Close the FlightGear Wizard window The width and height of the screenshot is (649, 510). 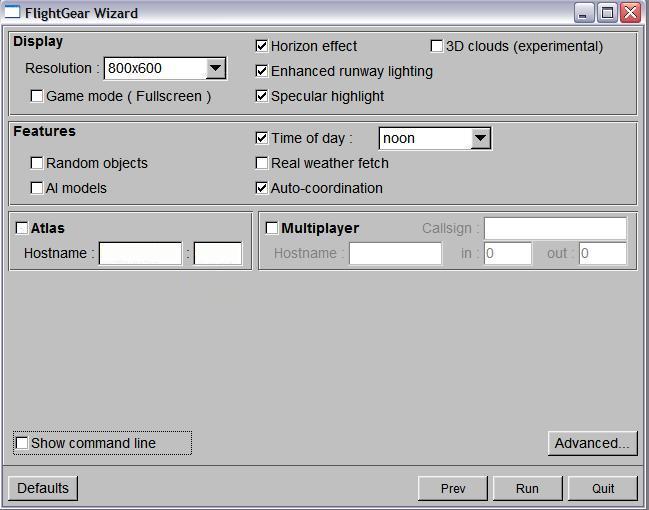click(x=631, y=12)
